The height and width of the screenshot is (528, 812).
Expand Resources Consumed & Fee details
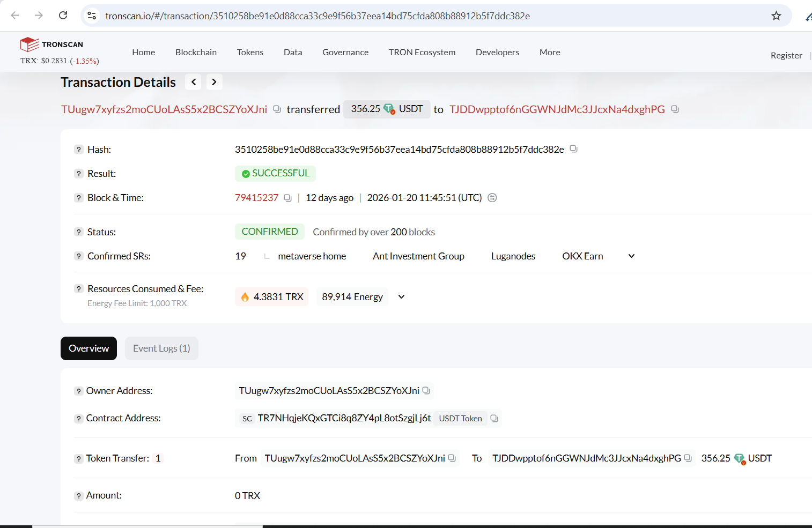click(401, 296)
